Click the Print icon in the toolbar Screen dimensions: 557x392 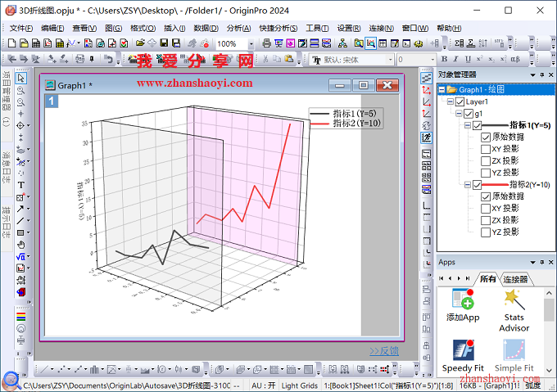tap(266, 43)
